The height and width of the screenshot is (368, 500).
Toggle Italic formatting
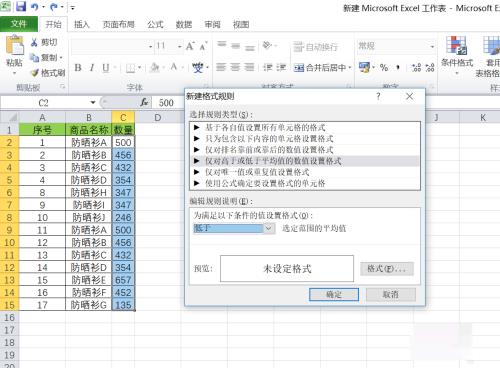92,68
